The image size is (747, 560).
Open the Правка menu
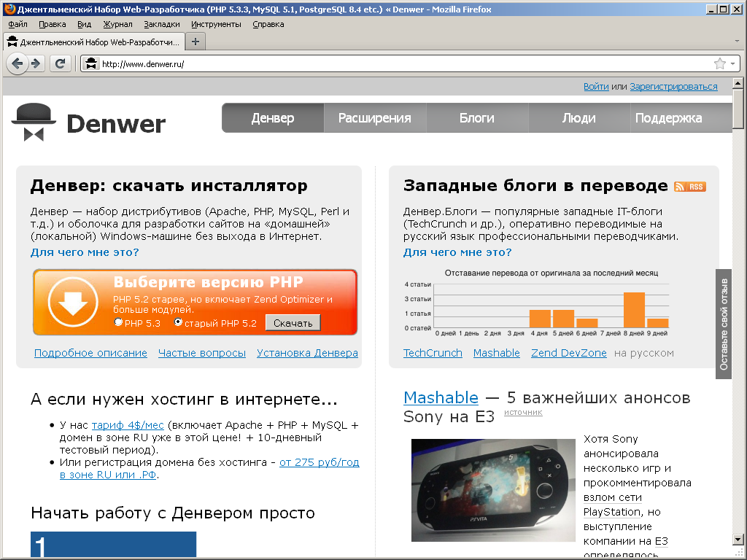coord(53,24)
